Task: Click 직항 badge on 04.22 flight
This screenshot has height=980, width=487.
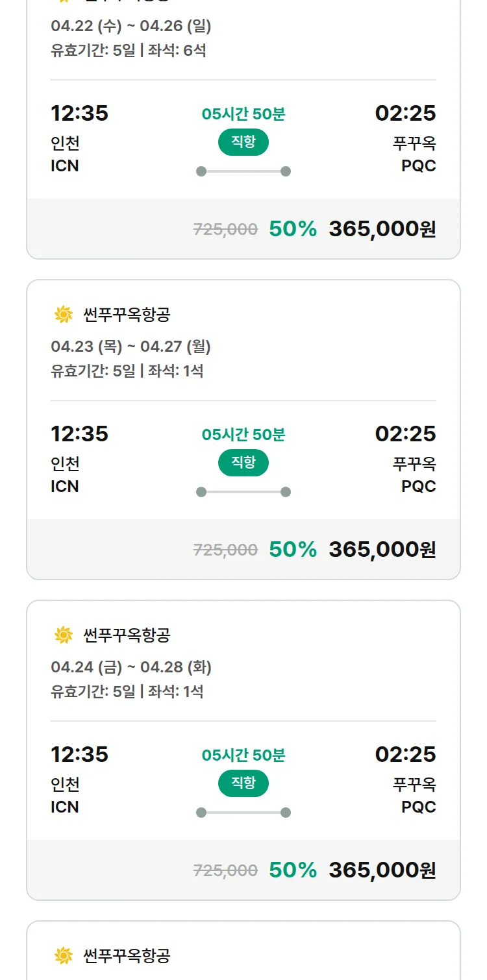Action: point(243,142)
